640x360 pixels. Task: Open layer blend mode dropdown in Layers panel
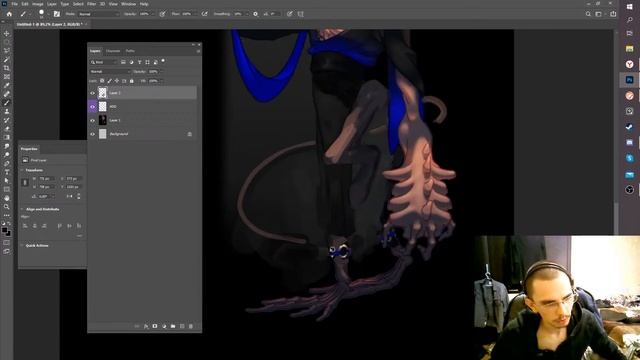pyautogui.click(x=109, y=71)
